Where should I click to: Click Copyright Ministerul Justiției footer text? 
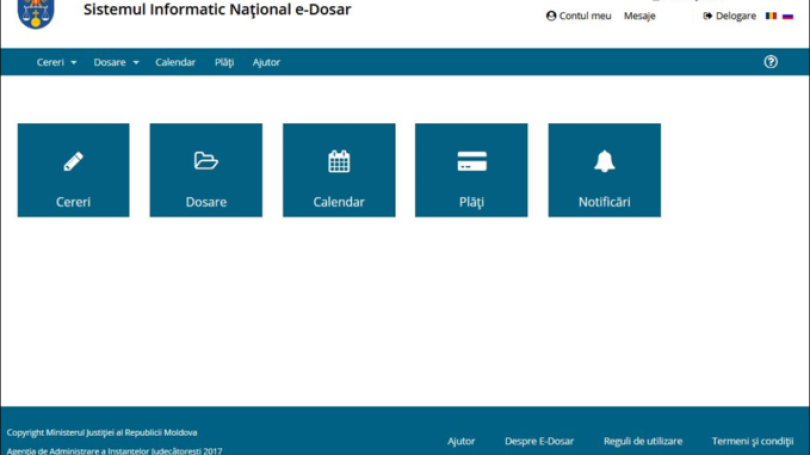tap(102, 432)
